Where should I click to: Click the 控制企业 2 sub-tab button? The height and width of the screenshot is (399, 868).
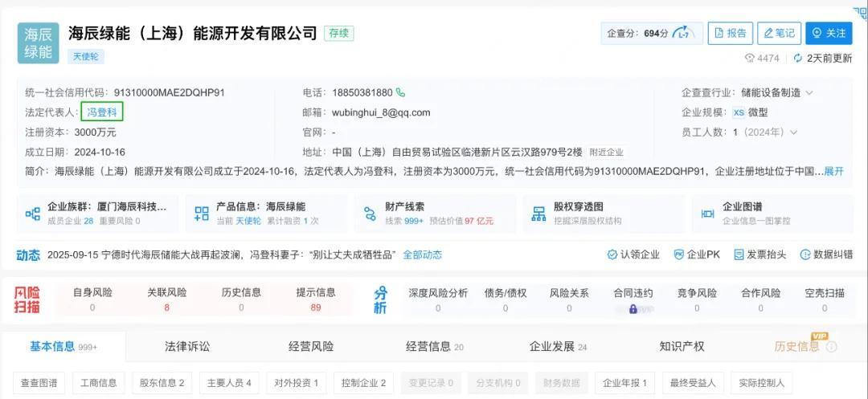[x=364, y=383]
